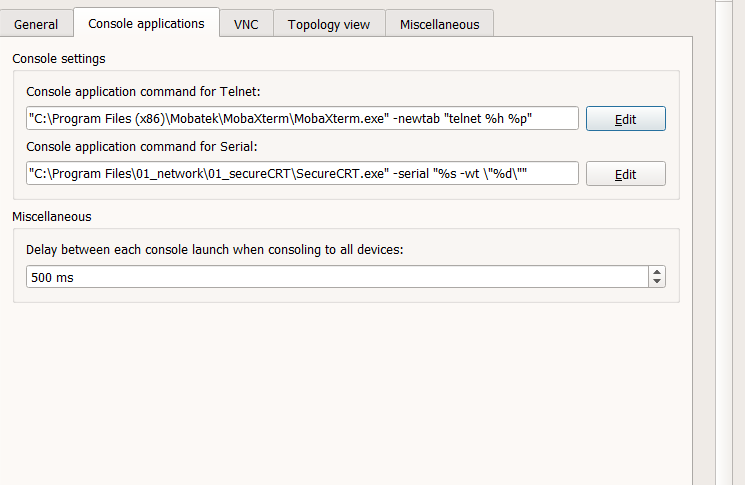Click the Telnet command label text
The width and height of the screenshot is (745, 485).
coord(143,92)
